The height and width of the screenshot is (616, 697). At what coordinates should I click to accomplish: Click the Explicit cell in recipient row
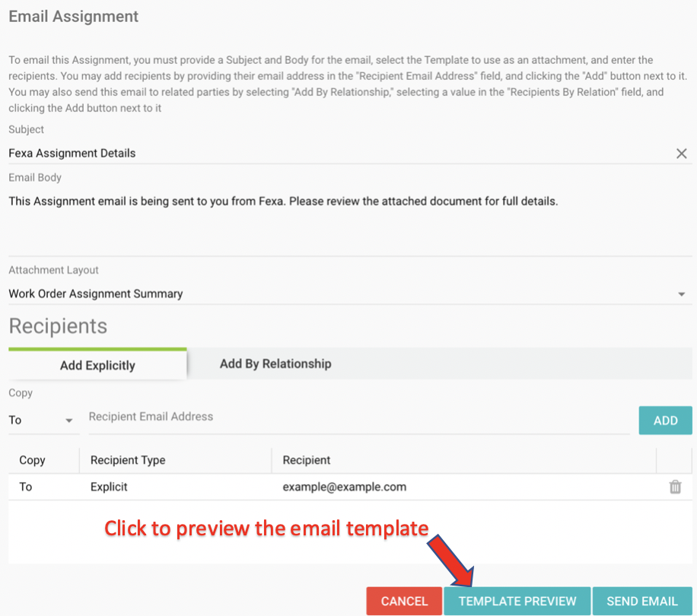click(109, 487)
